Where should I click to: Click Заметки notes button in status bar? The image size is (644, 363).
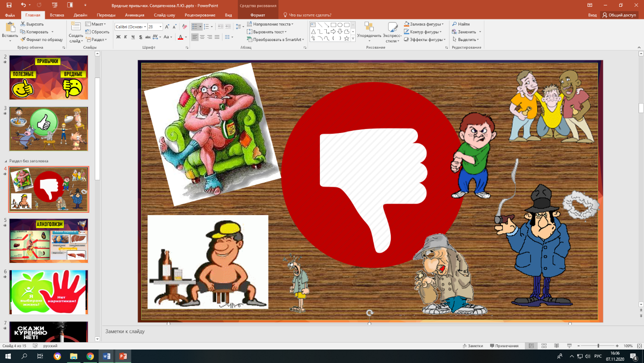[473, 346]
